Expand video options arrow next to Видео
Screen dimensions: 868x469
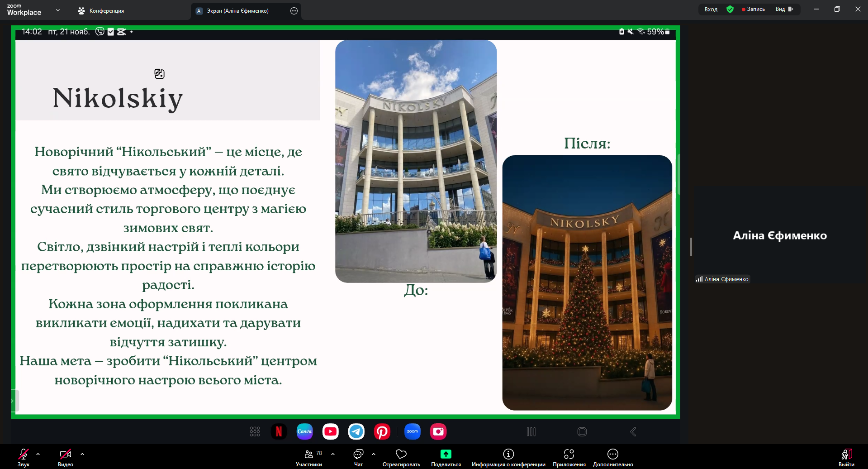[x=82, y=454]
